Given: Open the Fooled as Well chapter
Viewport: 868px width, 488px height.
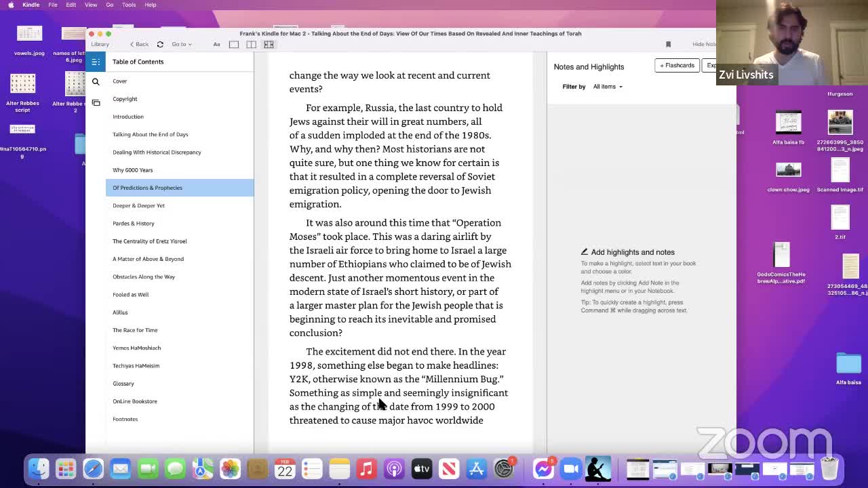Looking at the screenshot, I should (130, 295).
